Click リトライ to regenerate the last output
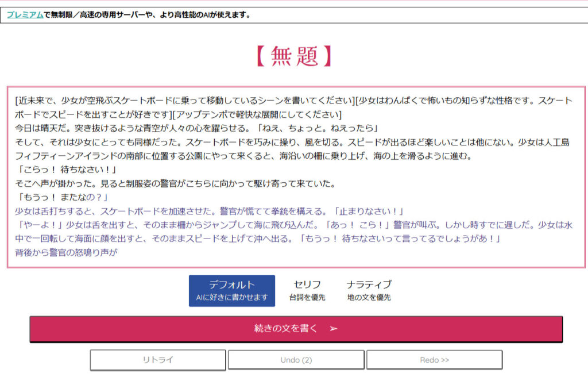This screenshot has height=392, width=588. point(157,360)
